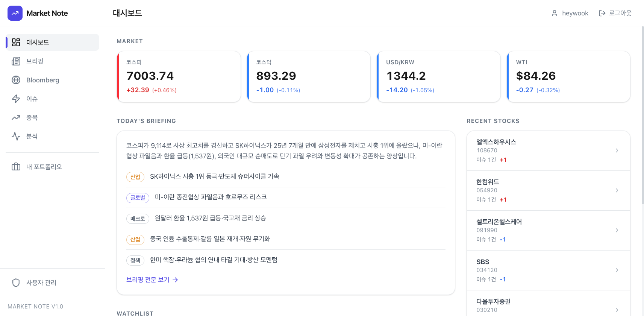This screenshot has width=644, height=316.
Task: Click the page vertical scrollbar
Action: [642, 115]
